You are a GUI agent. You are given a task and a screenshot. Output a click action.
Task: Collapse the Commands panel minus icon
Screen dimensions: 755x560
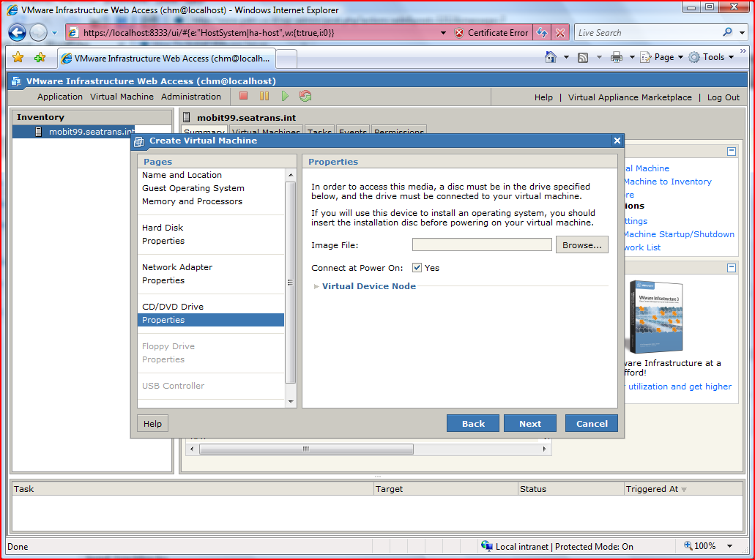pos(732,152)
